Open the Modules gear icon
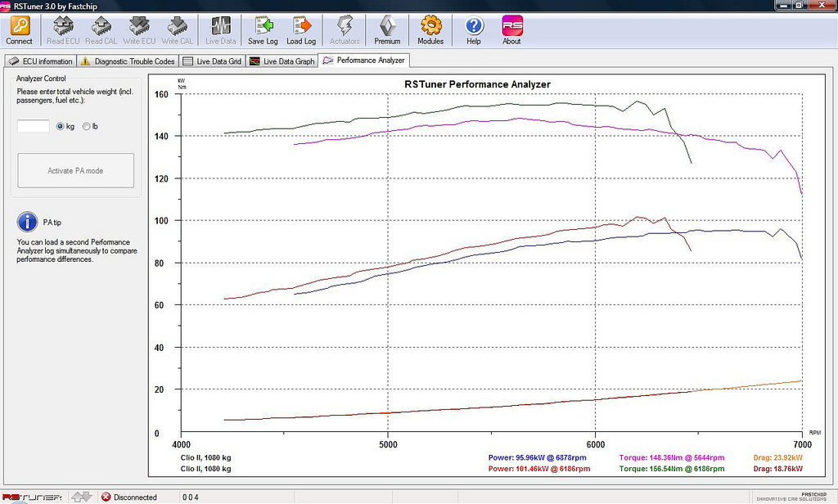 [430, 26]
